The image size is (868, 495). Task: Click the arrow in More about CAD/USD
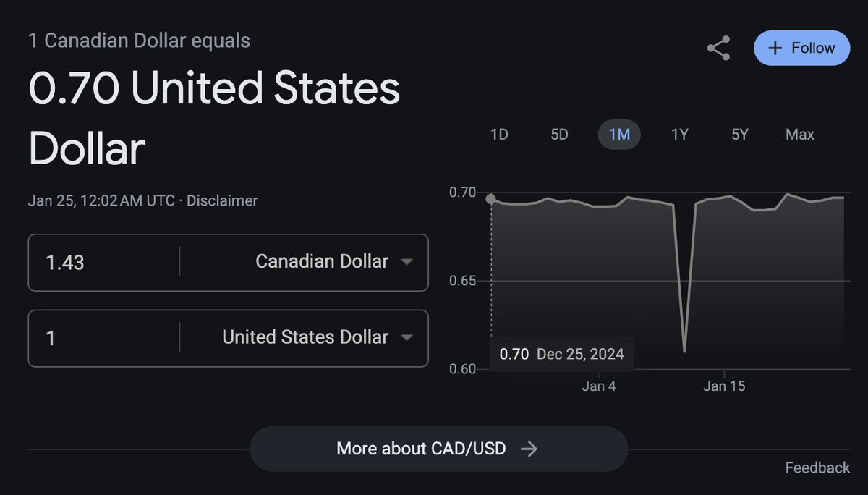529,449
